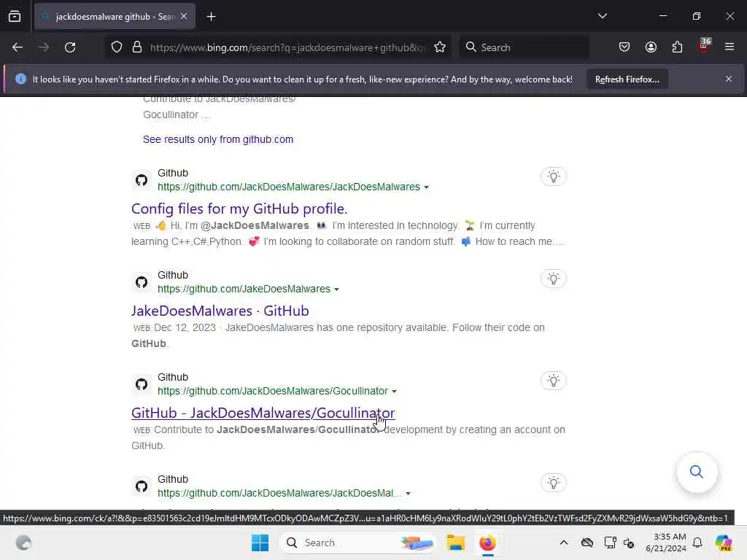Open Firefox hamburger menu
The width and height of the screenshot is (747, 560).
point(729,47)
